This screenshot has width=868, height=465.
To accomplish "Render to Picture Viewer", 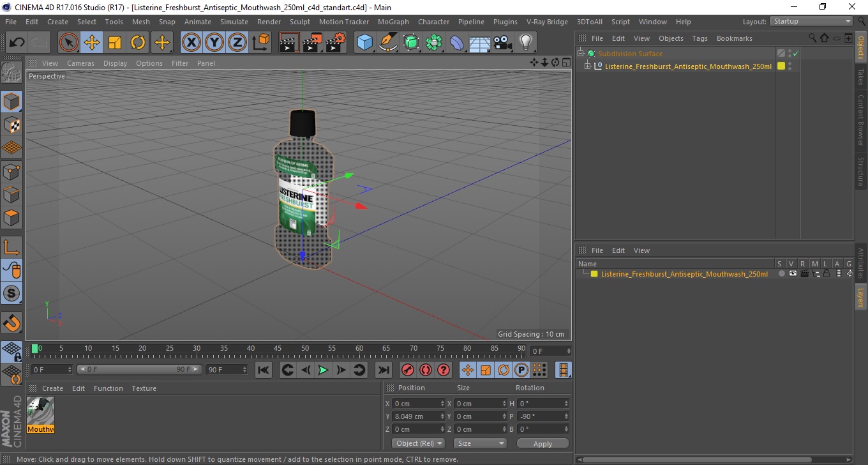I will point(312,43).
